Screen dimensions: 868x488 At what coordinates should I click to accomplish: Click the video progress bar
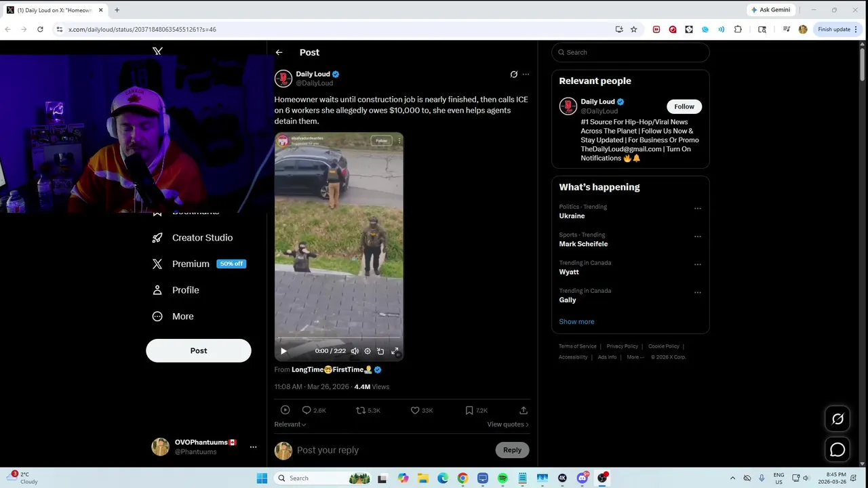pyautogui.click(x=338, y=338)
